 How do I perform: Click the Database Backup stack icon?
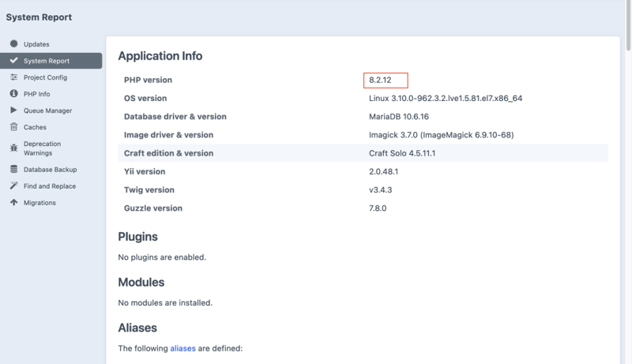(x=14, y=170)
